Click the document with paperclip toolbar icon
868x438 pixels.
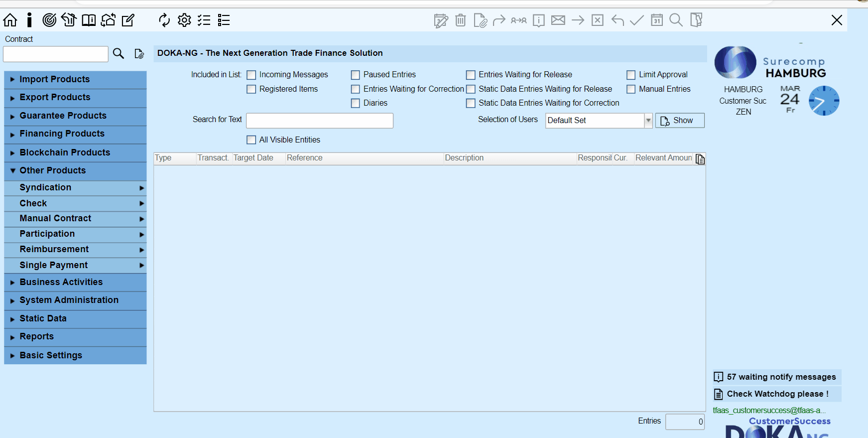click(x=480, y=20)
